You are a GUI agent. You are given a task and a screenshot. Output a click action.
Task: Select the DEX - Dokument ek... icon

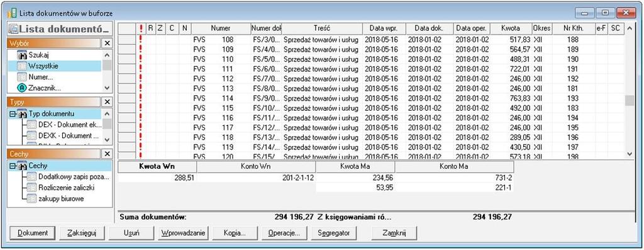click(31, 125)
